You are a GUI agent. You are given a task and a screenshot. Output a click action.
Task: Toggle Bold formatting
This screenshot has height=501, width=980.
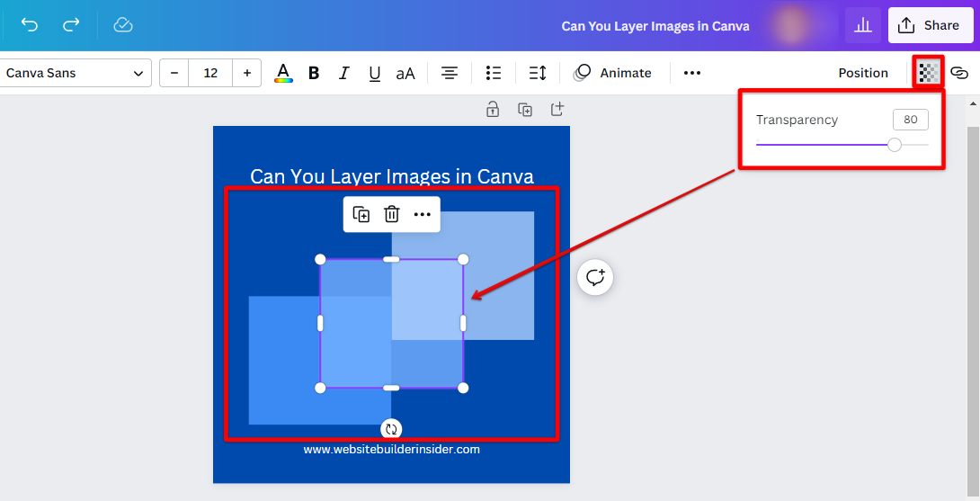[x=314, y=73]
